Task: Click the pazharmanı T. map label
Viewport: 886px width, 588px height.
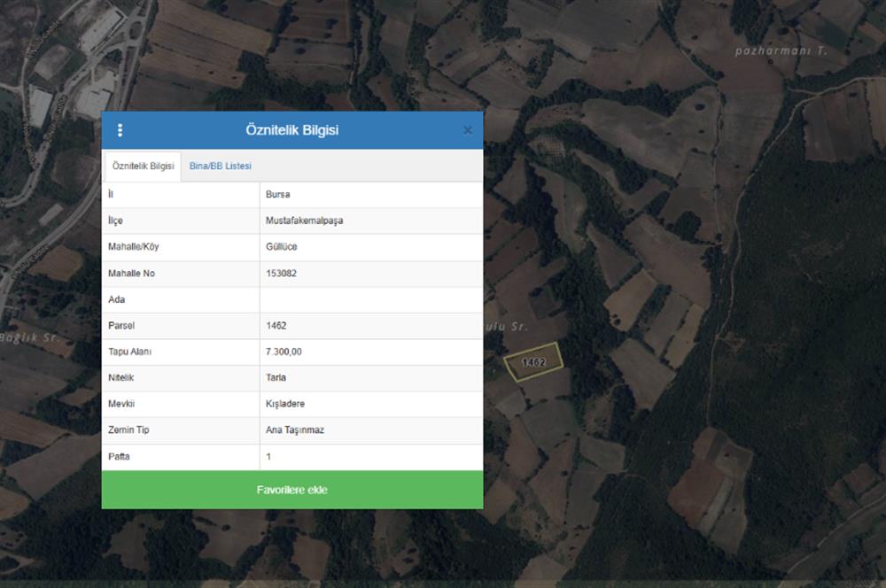Action: (781, 50)
